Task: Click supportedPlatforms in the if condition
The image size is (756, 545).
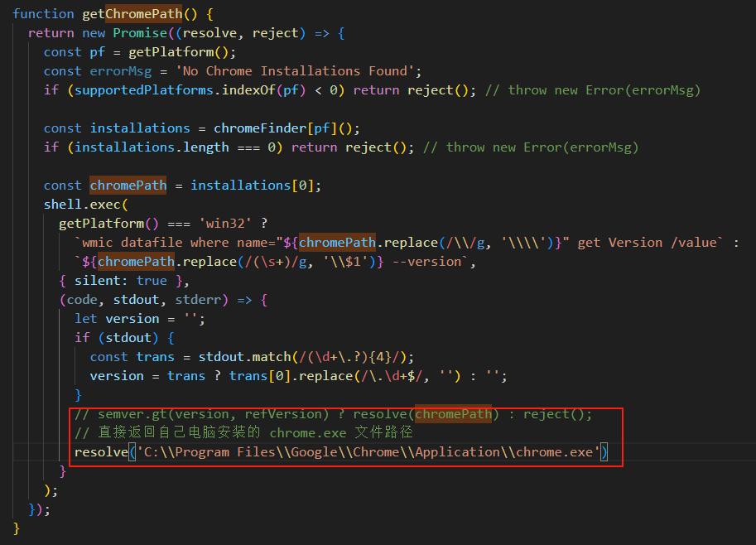Action: coord(144,90)
